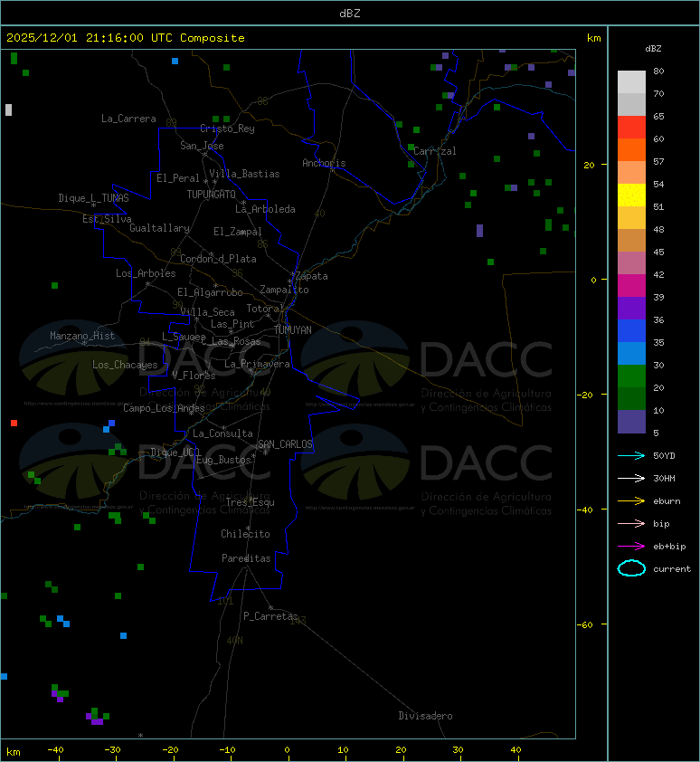Click the Carrizal place label
Screen dimensions: 700x762
coord(435,151)
